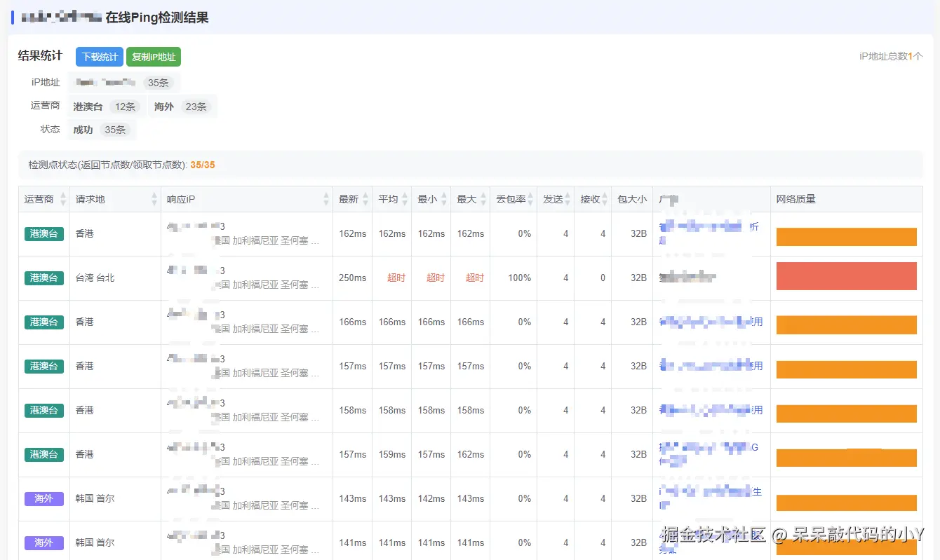The height and width of the screenshot is (560, 940).
Task: Sort results by 最大 column arrows
Action: [483, 199]
